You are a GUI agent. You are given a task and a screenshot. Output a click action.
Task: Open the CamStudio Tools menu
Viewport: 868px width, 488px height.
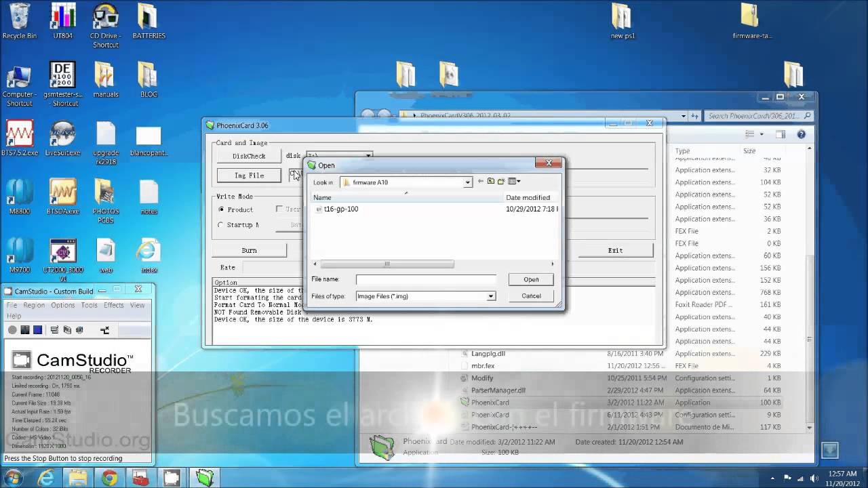(90, 305)
